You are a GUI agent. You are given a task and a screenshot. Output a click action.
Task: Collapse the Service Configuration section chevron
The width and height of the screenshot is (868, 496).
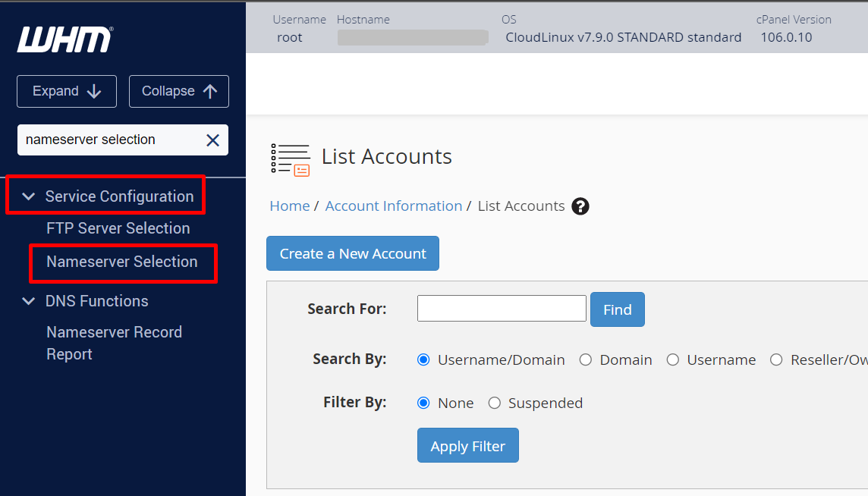click(x=28, y=196)
